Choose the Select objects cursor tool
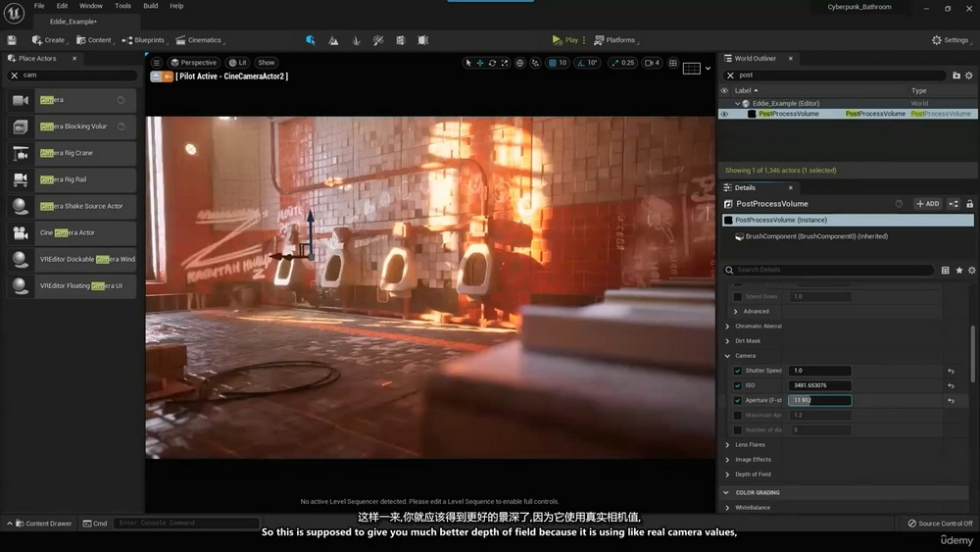 coord(468,63)
